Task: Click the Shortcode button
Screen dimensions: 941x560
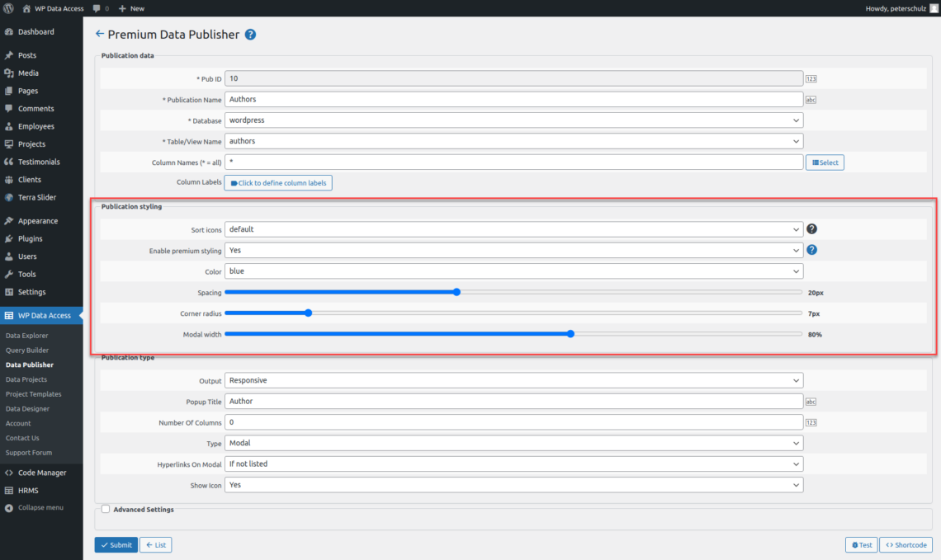Action: (906, 544)
